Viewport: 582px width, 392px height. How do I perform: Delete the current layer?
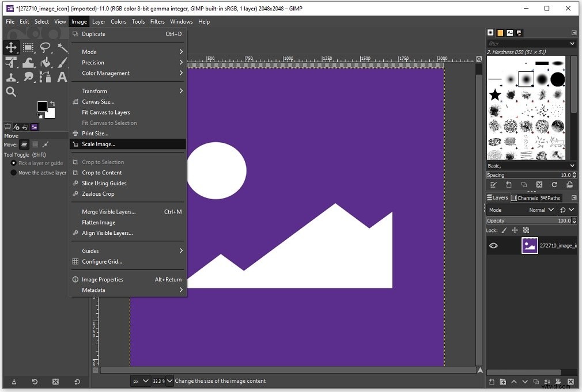[570, 382]
